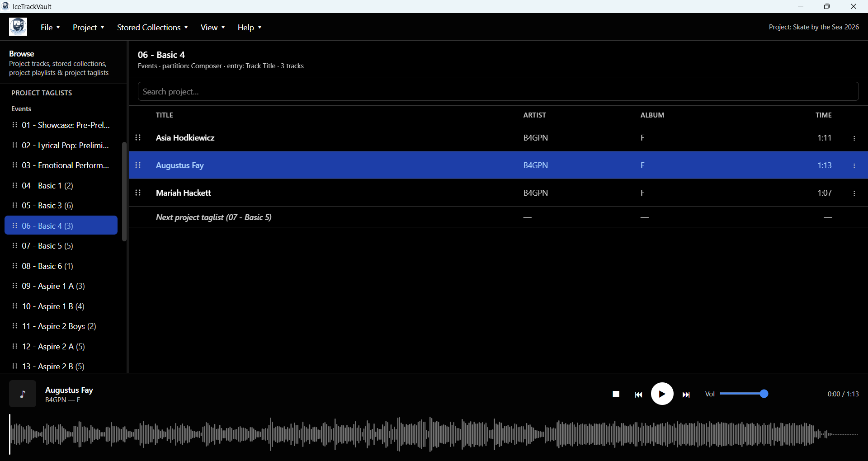Click drag handle beside 04 - Basic 1
Image resolution: width=868 pixels, height=461 pixels.
point(15,185)
